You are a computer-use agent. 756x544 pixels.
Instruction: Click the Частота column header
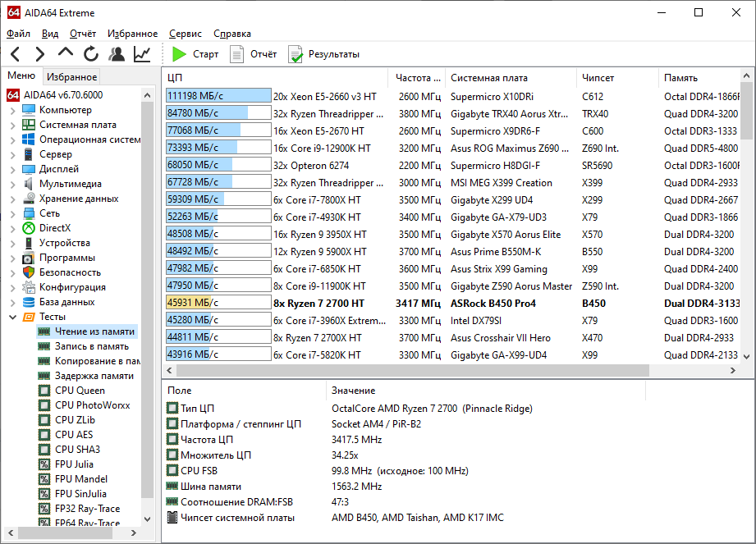(417, 78)
